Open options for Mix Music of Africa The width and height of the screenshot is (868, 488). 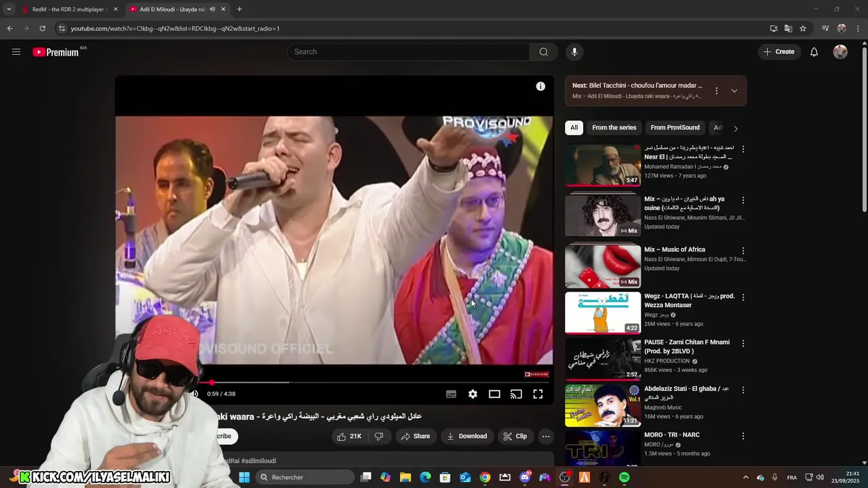(743, 251)
